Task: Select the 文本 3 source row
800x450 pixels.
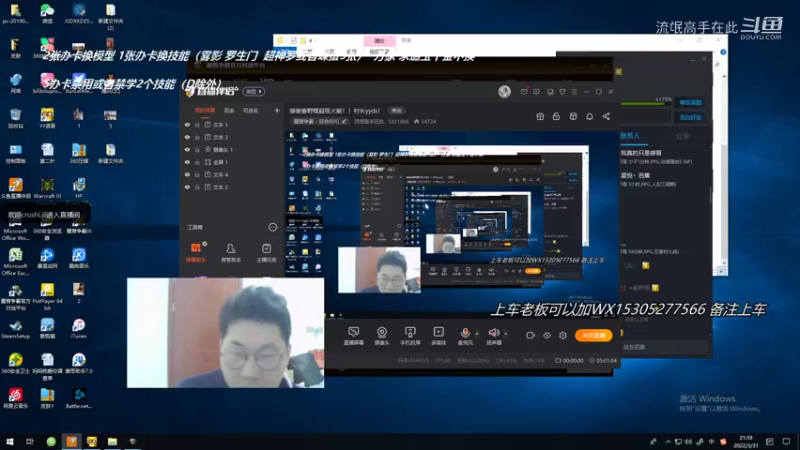Action: click(232, 137)
